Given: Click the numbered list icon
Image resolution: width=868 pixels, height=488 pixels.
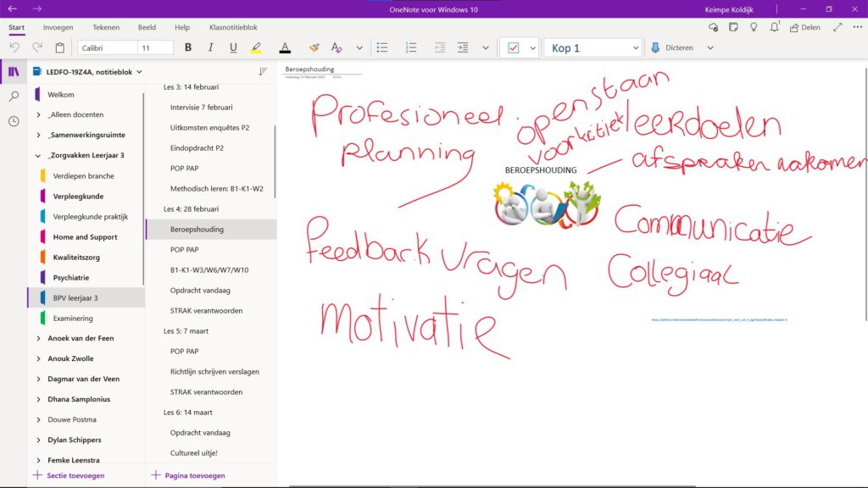Looking at the screenshot, I should pos(411,48).
